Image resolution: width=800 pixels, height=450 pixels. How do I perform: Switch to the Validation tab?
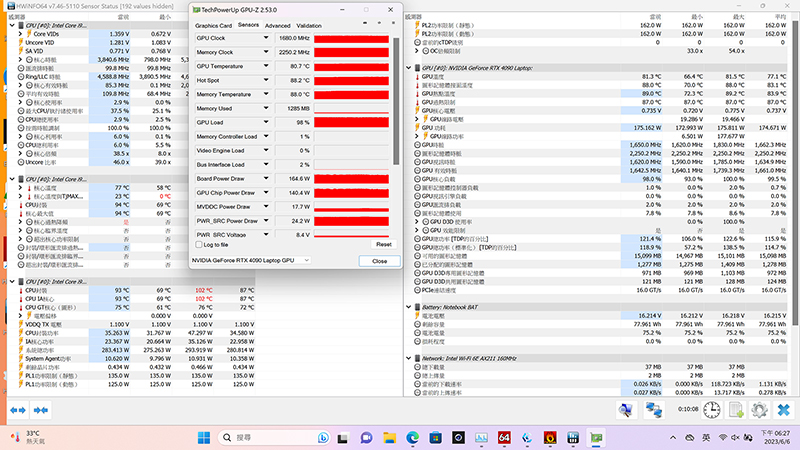[309, 24]
